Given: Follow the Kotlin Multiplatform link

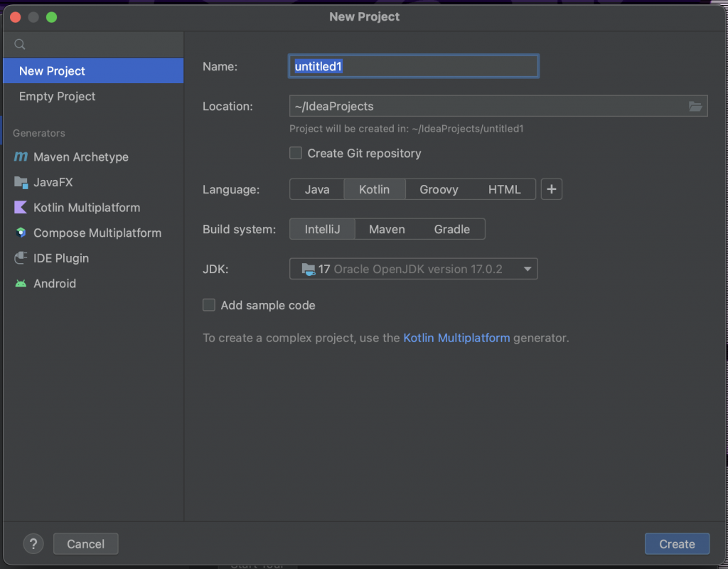Looking at the screenshot, I should click(x=456, y=338).
